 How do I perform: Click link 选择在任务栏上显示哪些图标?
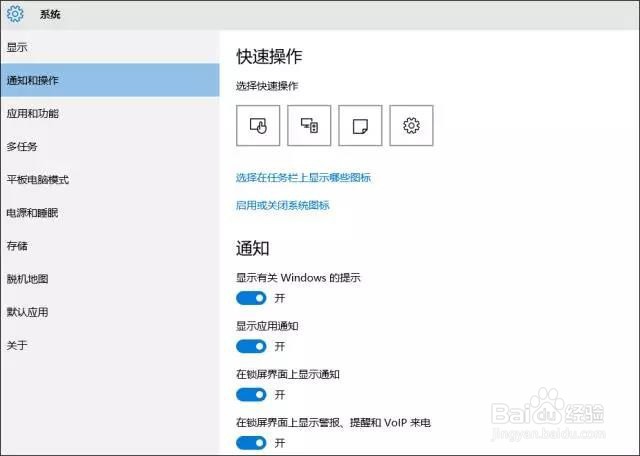[x=303, y=178]
